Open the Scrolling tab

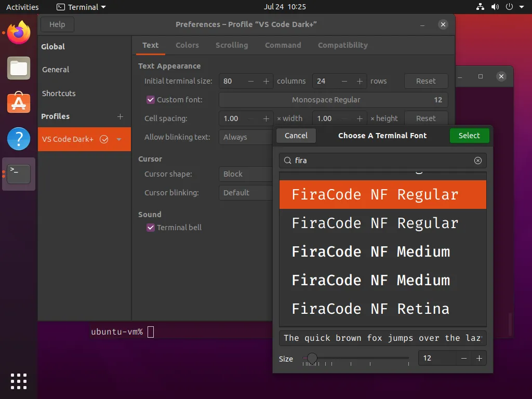(x=232, y=45)
